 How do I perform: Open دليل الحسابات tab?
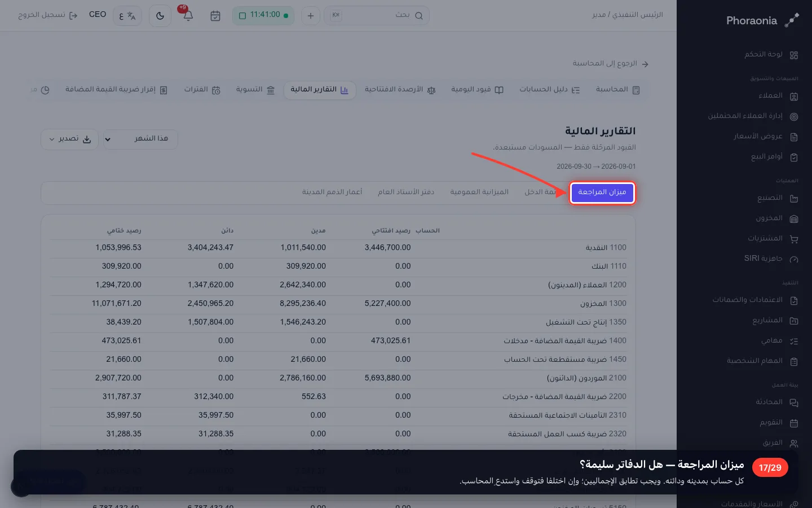click(x=549, y=90)
